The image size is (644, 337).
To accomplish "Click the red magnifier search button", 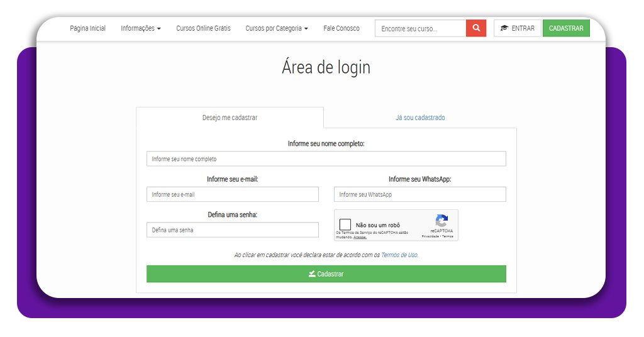I will (476, 28).
